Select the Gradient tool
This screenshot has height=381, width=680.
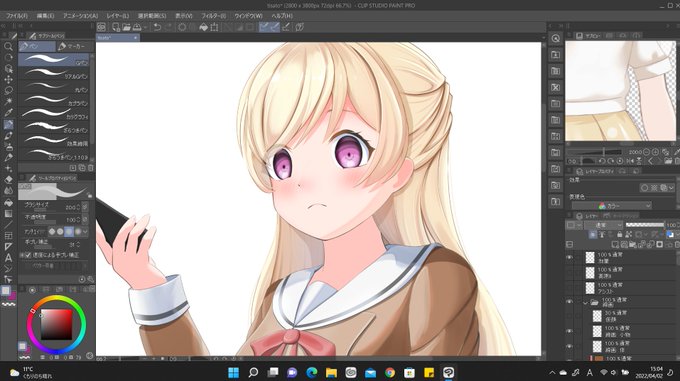8,214
